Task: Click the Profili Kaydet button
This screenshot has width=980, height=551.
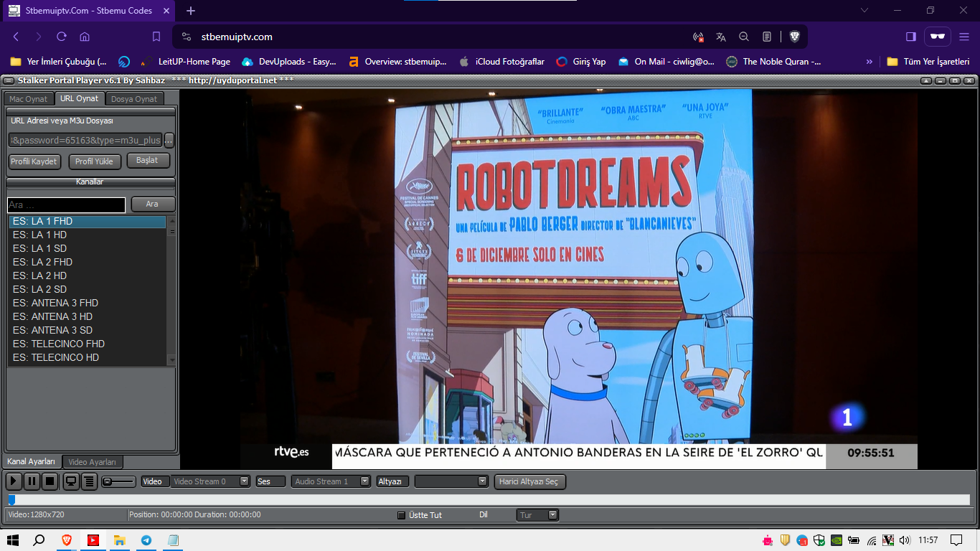Action: [34, 161]
